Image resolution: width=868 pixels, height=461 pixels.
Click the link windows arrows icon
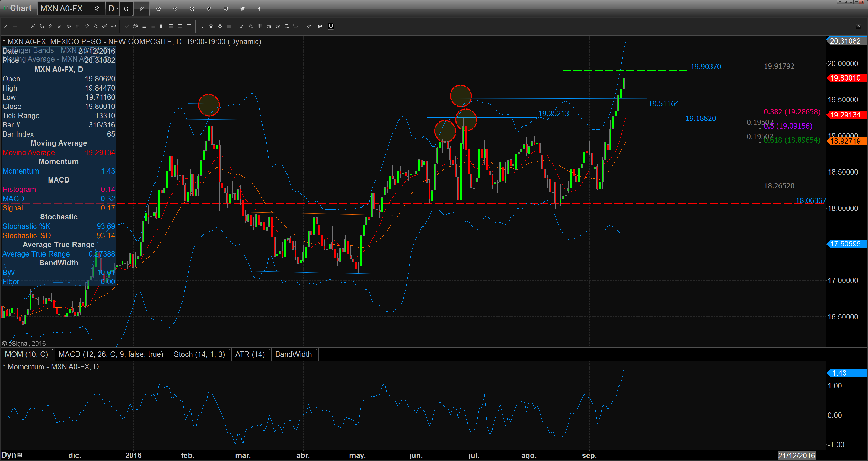209,9
